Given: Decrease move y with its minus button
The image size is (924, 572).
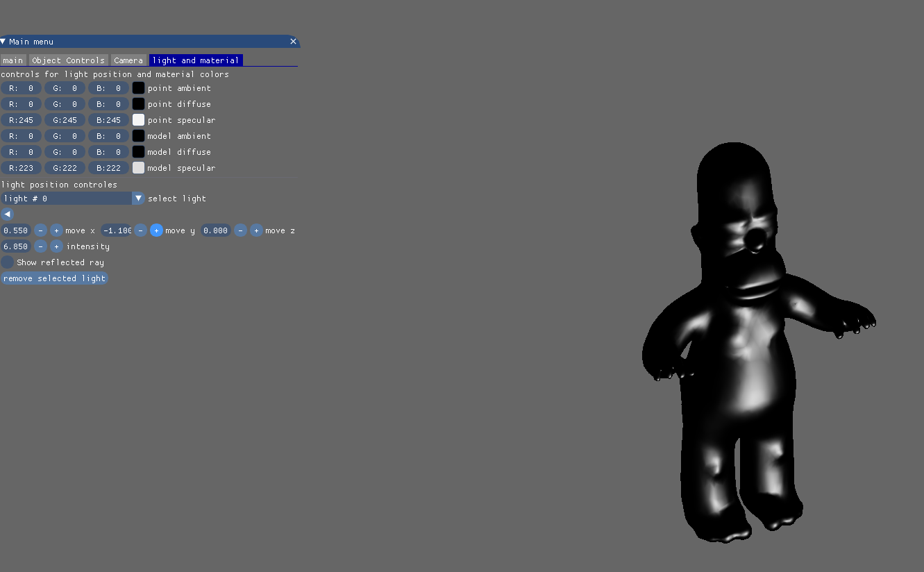Looking at the screenshot, I should (140, 230).
